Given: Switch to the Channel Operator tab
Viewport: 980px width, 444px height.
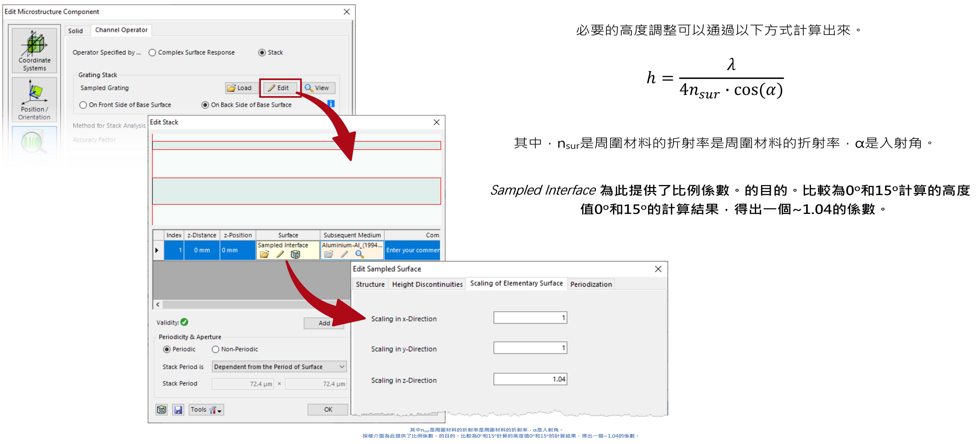Looking at the screenshot, I should pyautogui.click(x=121, y=30).
